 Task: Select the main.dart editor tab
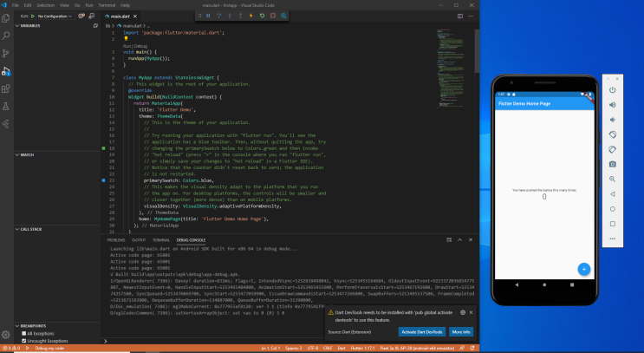pos(120,16)
